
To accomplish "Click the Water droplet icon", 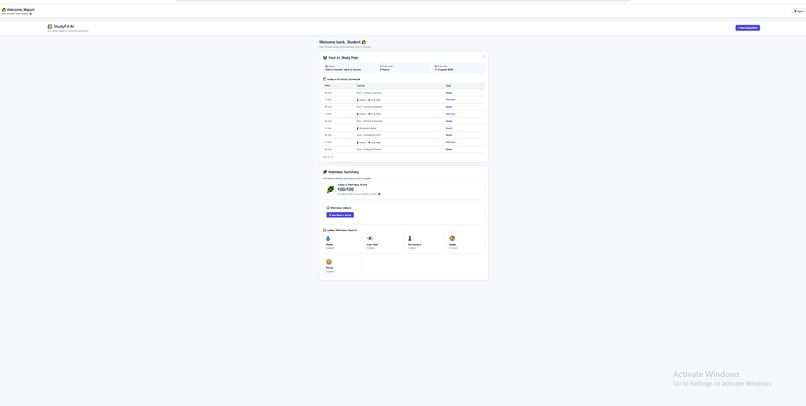I will (328, 238).
